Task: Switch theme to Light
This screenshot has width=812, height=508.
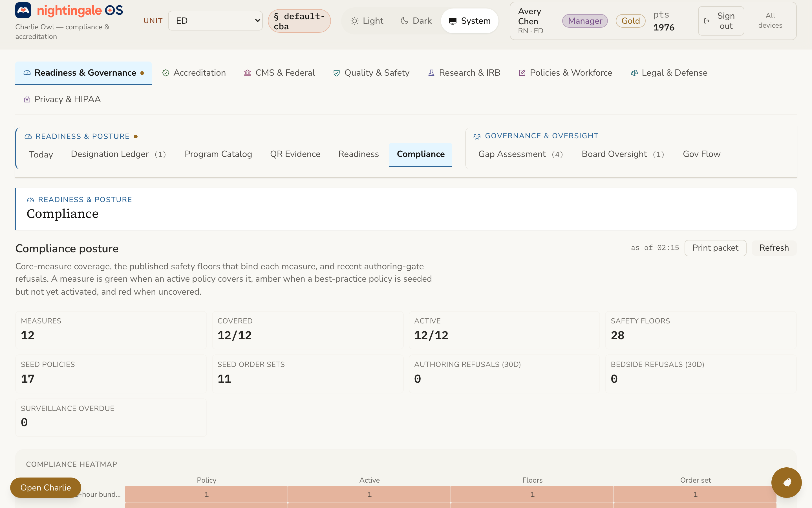Action: point(367,21)
